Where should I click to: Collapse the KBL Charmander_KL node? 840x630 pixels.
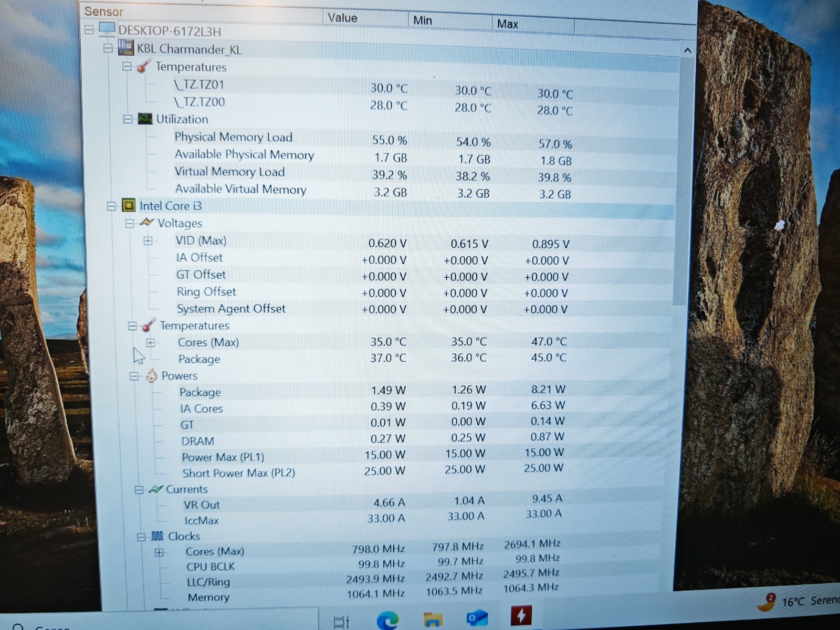pyautogui.click(x=108, y=48)
